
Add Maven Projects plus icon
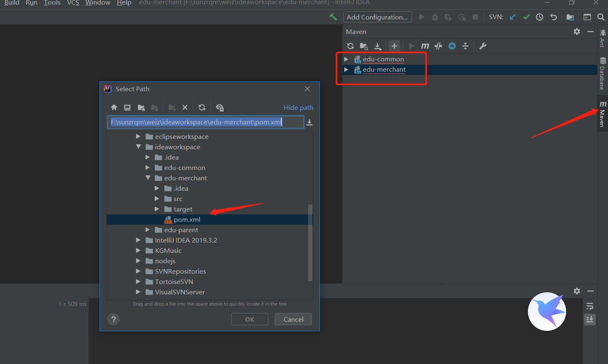coord(394,46)
